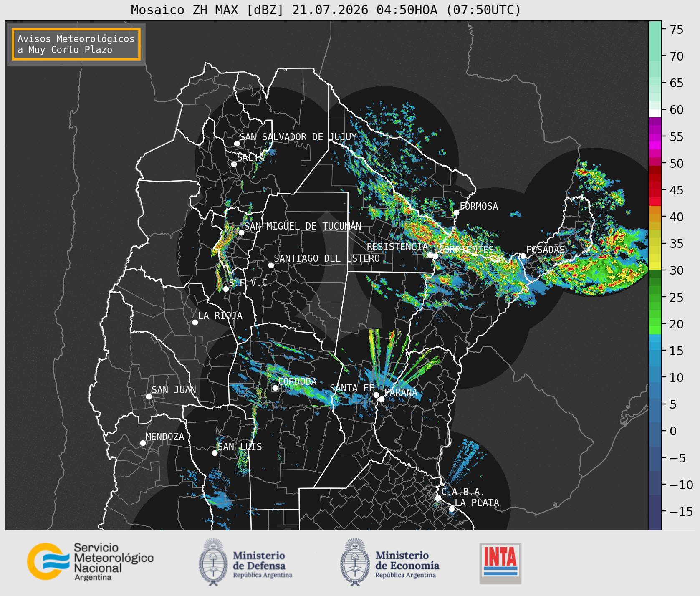
Task: Click the San Miguel de Tucumán marker
Action: pos(241,232)
